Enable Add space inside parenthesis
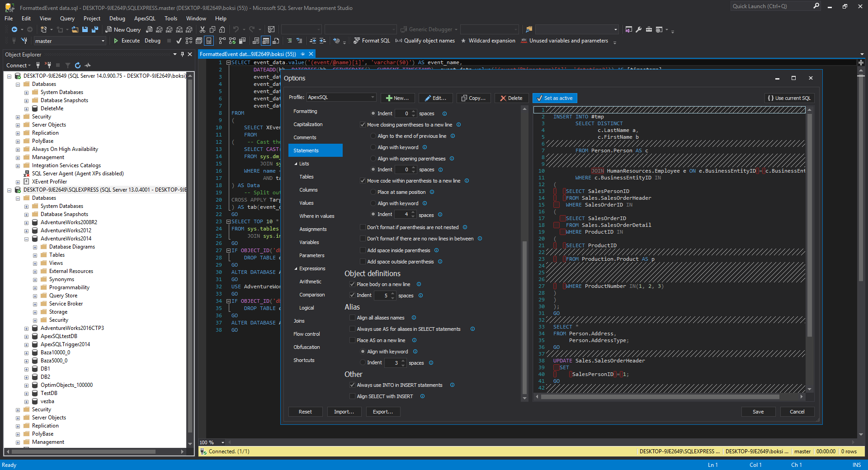The height and width of the screenshot is (470, 868). [363, 250]
